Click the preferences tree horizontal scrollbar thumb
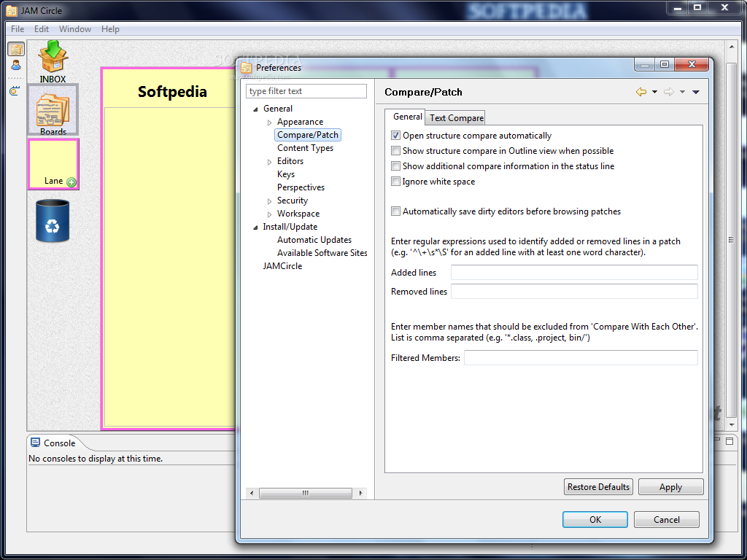The width and height of the screenshot is (747, 560). coord(306,494)
